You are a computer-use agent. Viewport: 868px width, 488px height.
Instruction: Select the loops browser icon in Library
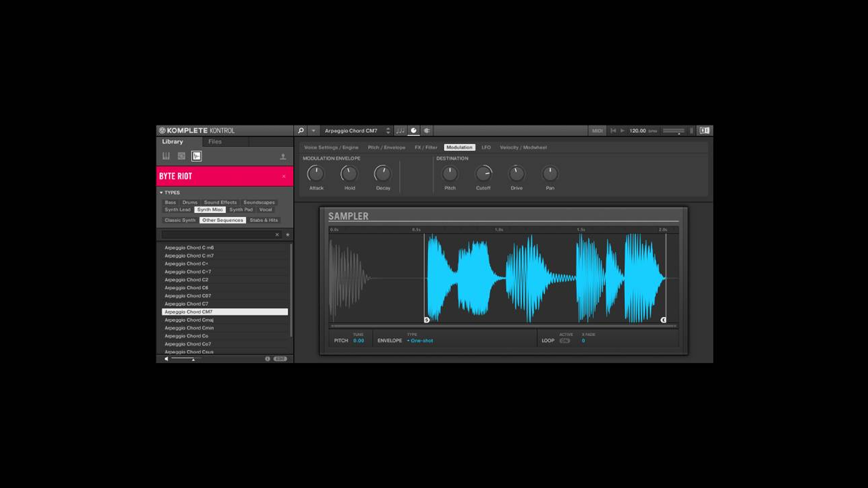[x=196, y=156]
